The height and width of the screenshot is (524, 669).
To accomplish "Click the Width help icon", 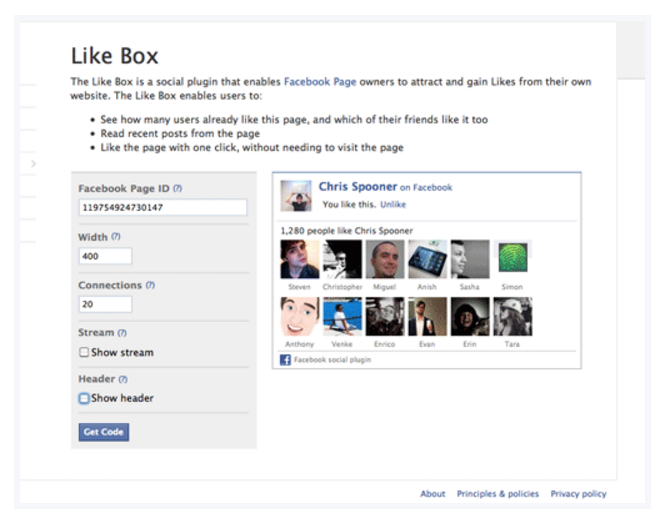I will coord(116,236).
